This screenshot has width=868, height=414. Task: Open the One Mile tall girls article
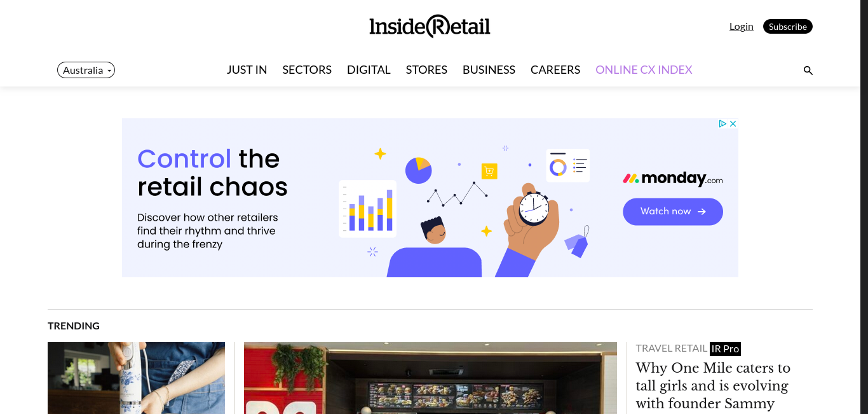713,385
